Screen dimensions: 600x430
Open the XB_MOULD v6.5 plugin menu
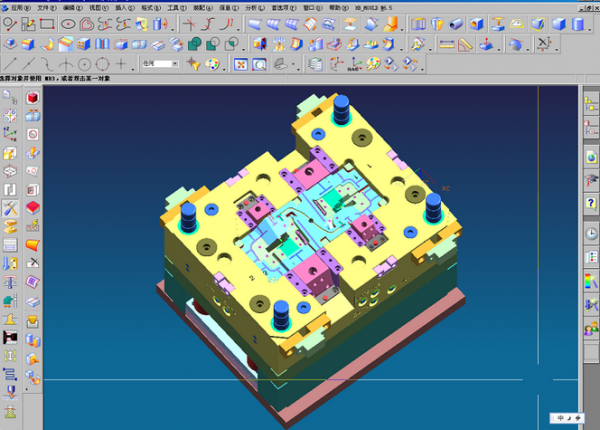373,8
